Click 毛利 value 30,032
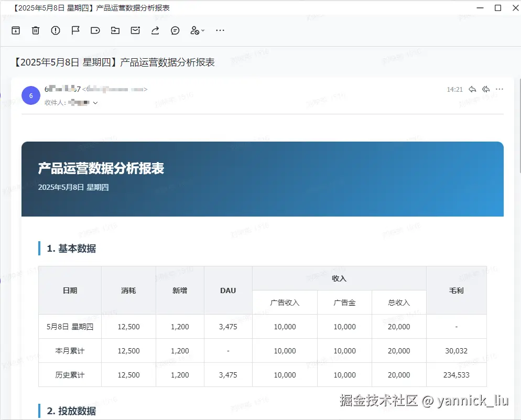Image resolution: width=521 pixels, height=420 pixels. pyautogui.click(x=456, y=351)
